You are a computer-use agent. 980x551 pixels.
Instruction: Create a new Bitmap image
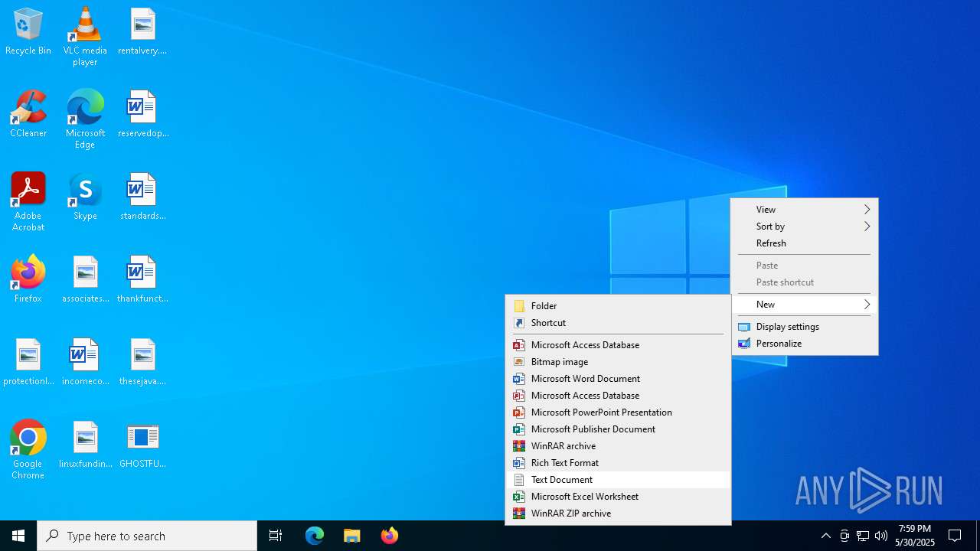[618, 362]
